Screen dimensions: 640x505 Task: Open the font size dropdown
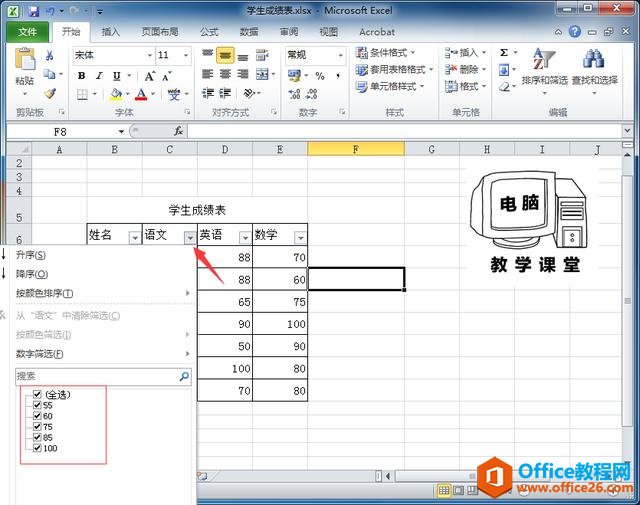pyautogui.click(x=186, y=55)
